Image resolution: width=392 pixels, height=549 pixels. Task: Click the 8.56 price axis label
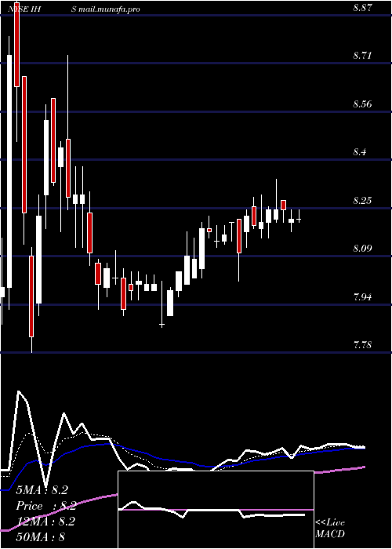coord(362,104)
